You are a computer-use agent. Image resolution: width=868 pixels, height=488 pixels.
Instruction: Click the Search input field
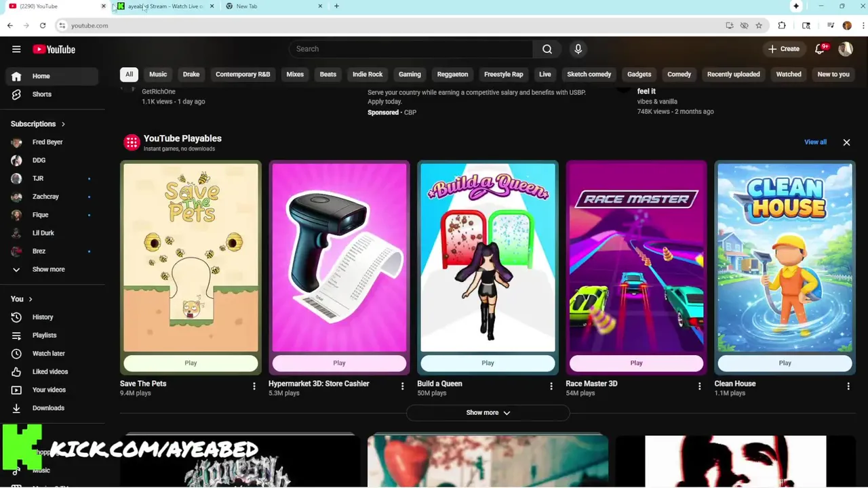[411, 49]
